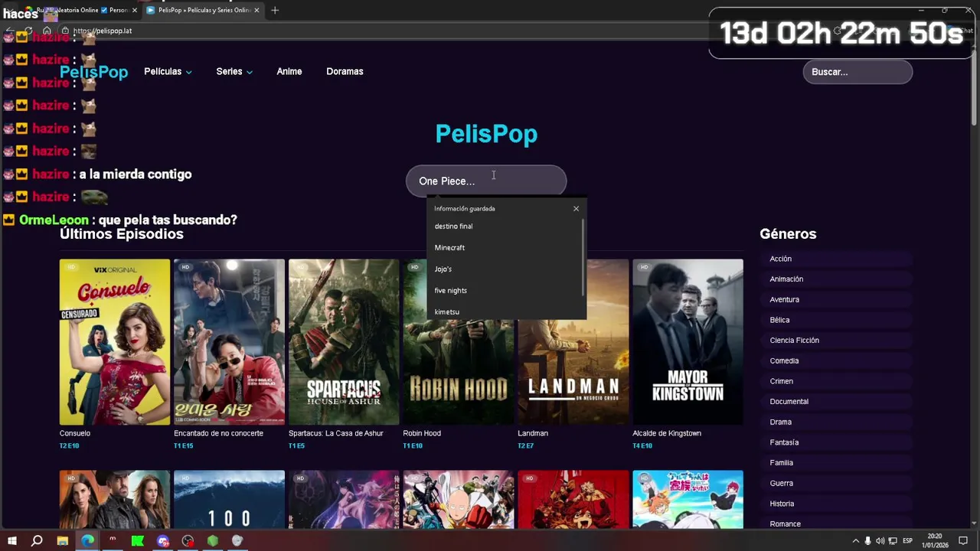Image resolution: width=980 pixels, height=551 pixels.
Task: Open a new browser tab
Action: click(x=275, y=10)
